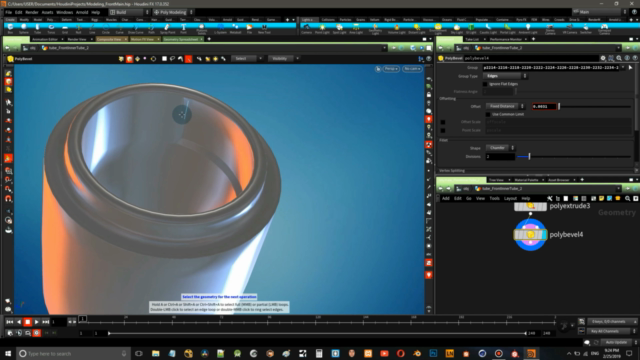Open the viewport Visibility dropdown

pos(284,59)
